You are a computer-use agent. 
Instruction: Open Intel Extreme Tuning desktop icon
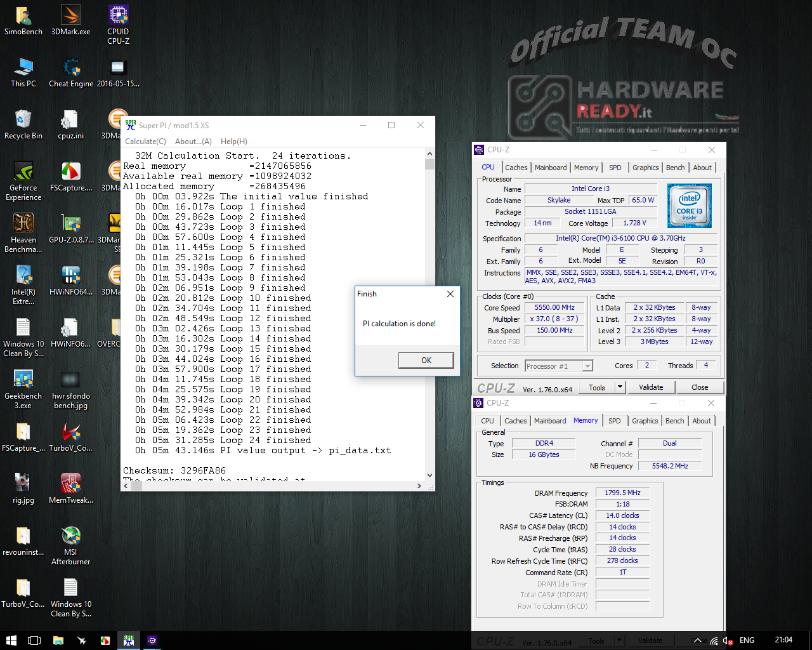tap(23, 285)
